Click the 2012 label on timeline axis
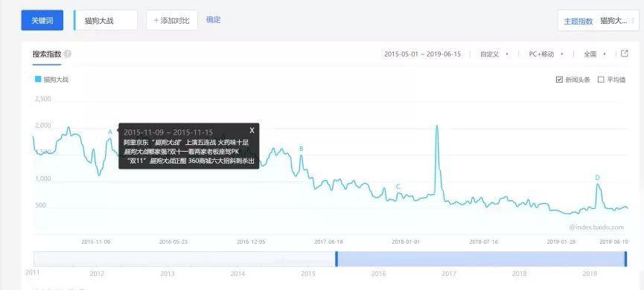Screen dimensions: 644x290 (97, 274)
